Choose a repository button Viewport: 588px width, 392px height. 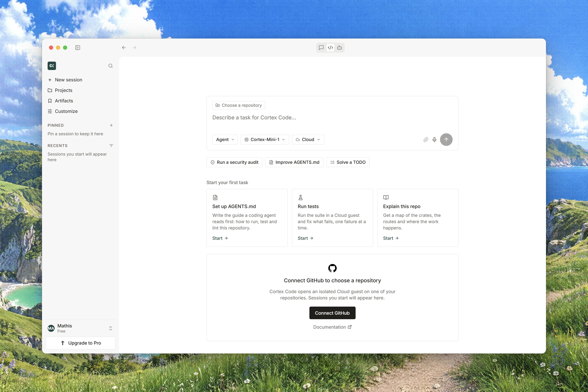(x=239, y=105)
